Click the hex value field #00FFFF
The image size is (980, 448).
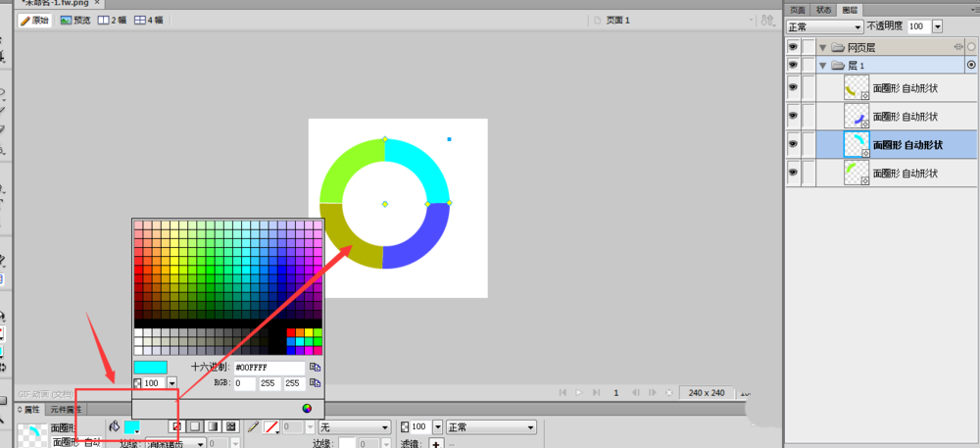(268, 368)
